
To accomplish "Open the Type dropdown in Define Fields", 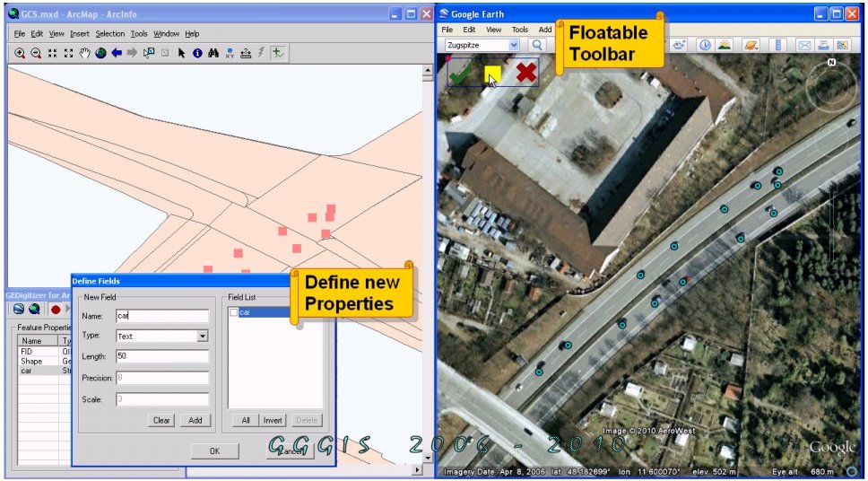I will (203, 337).
